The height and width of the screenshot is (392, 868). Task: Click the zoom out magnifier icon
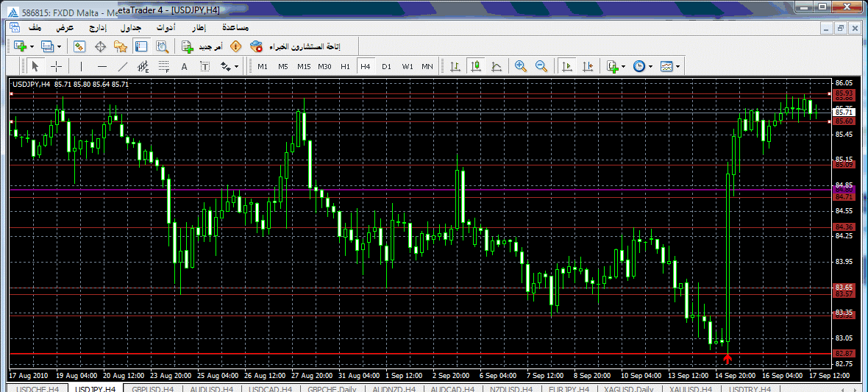(541, 66)
